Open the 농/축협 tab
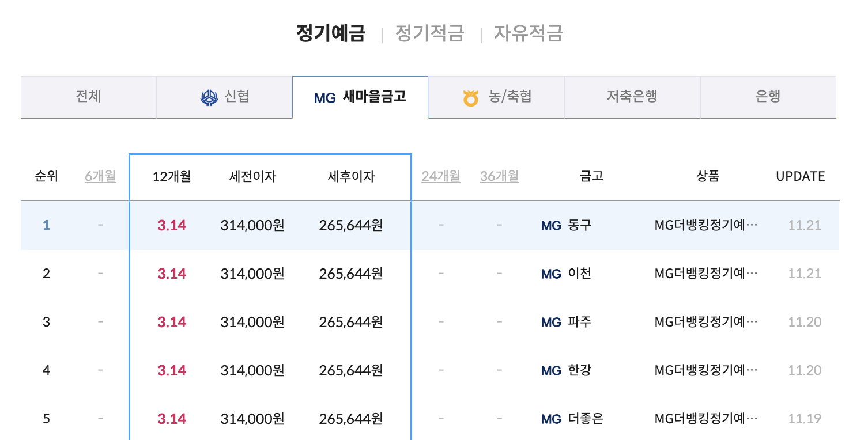Screen dimensions: 868x440 pos(496,97)
